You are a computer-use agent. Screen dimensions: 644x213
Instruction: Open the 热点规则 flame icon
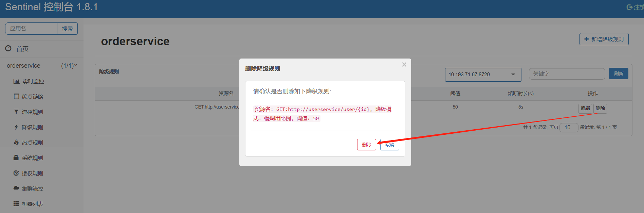pos(16,142)
